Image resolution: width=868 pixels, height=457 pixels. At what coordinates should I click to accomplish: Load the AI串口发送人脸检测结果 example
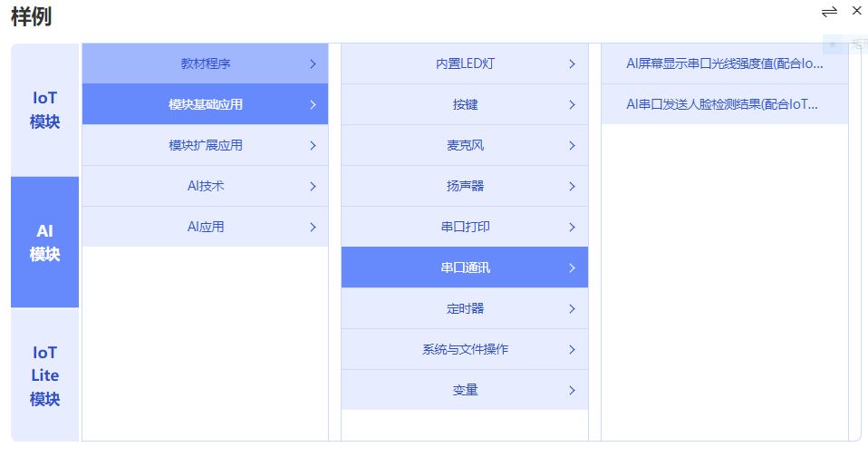pyautogui.click(x=724, y=104)
